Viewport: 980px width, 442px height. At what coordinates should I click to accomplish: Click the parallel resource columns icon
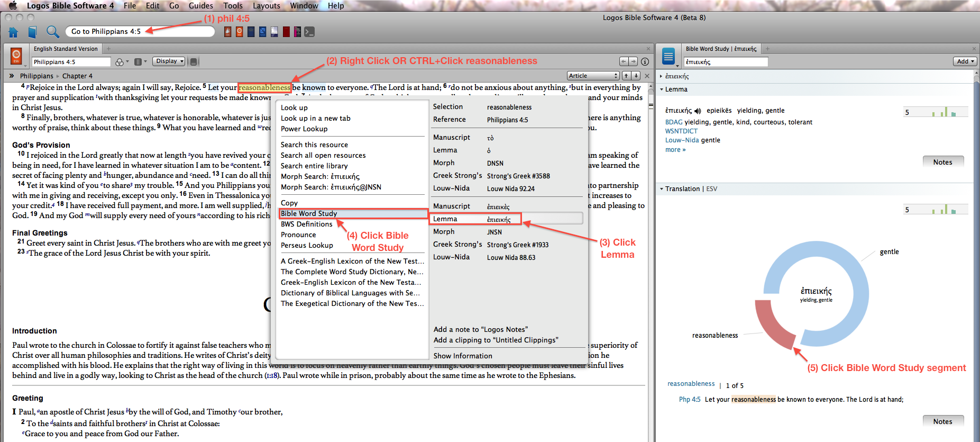(x=138, y=62)
